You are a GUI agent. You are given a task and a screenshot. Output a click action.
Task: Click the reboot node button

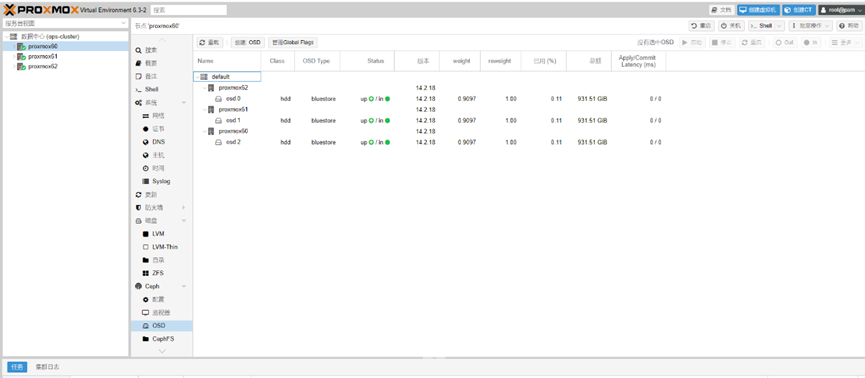point(702,26)
